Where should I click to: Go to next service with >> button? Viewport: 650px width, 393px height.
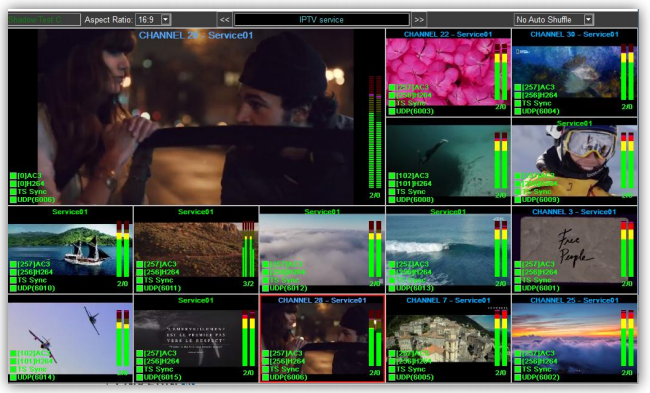[419, 19]
